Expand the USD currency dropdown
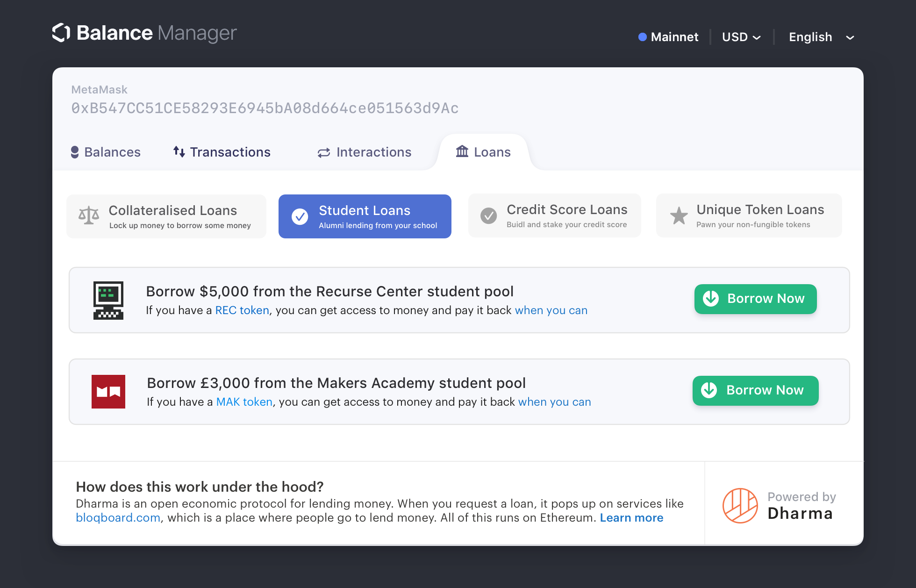This screenshot has width=916, height=588. [741, 37]
